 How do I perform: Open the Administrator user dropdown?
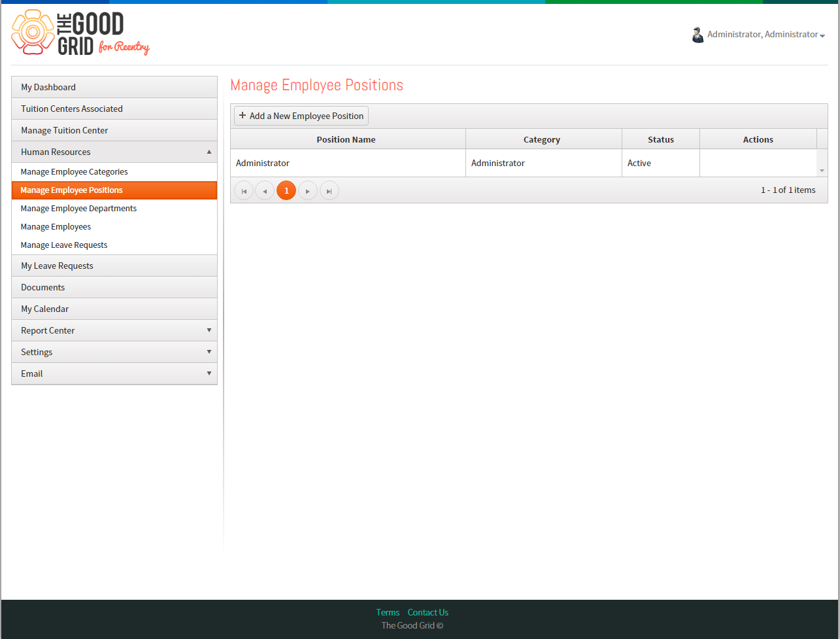coord(765,35)
